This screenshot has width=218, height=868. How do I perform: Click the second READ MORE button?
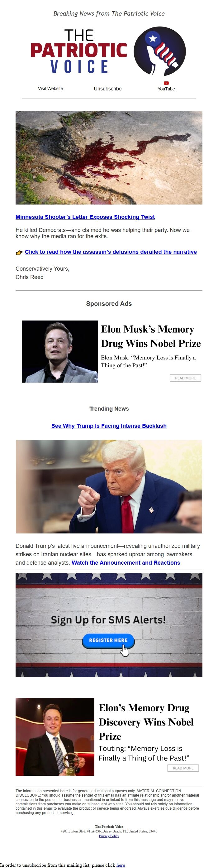pyautogui.click(x=183, y=768)
